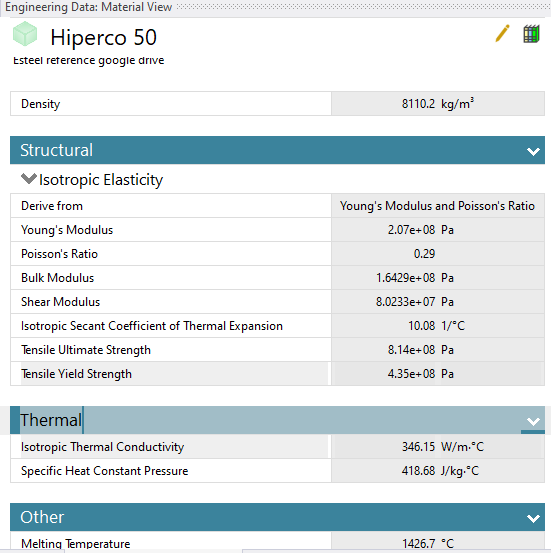Click the pencil edit icon

(x=502, y=34)
